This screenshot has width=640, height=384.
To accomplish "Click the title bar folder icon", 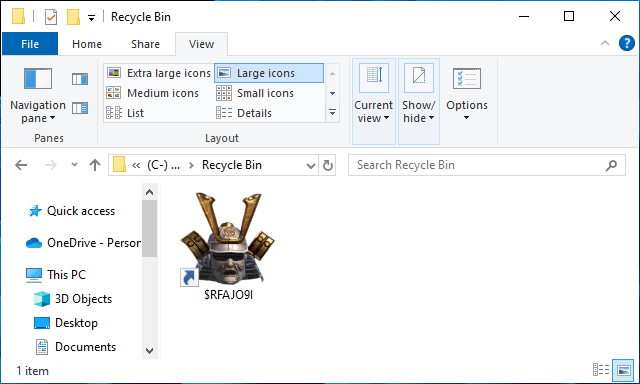I will click(x=18, y=17).
